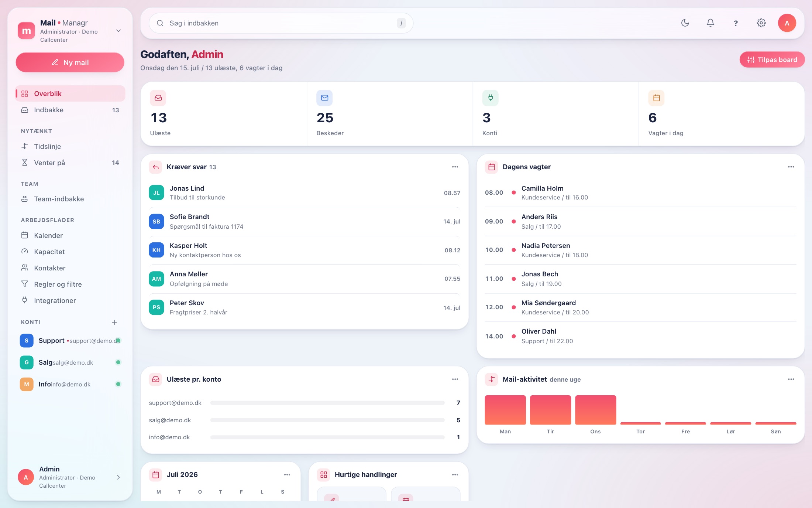
Task: Open settings gear icon
Action: (x=761, y=23)
